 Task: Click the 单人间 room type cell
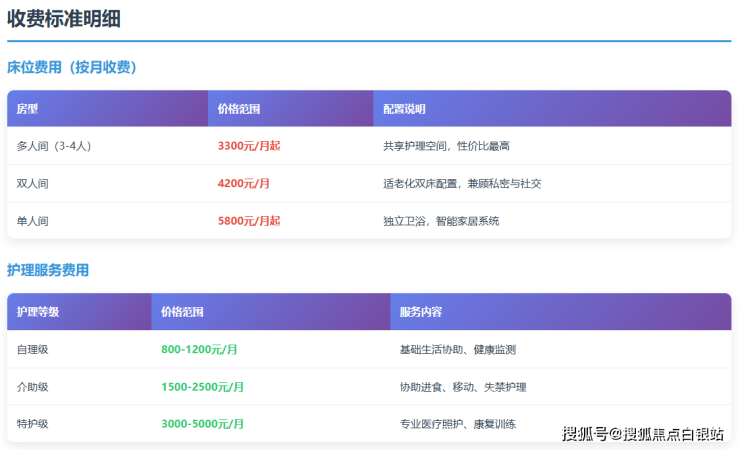coord(33,221)
